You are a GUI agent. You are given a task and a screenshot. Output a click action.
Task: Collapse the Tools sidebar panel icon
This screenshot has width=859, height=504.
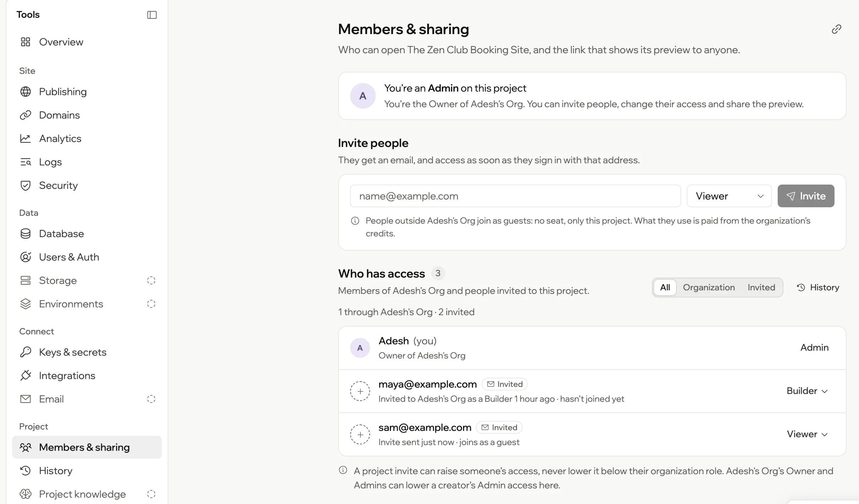(x=152, y=15)
